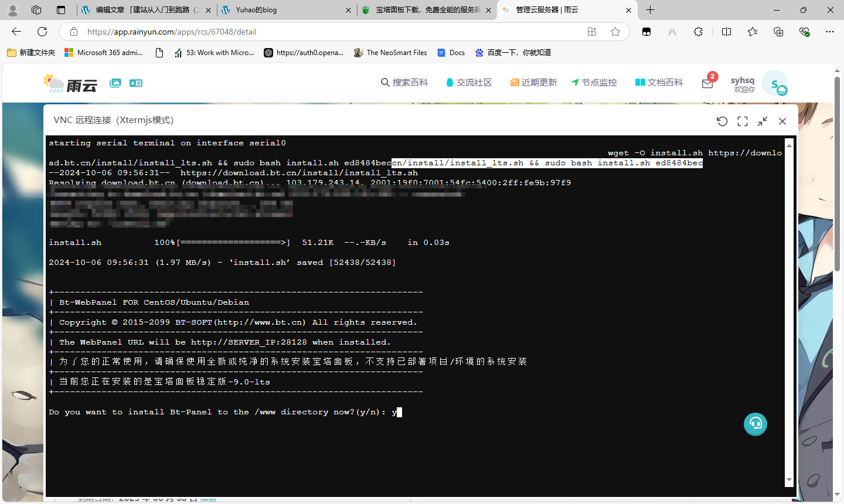Open browser collections icon
Viewport: 844px width, 504px height.
[778, 32]
